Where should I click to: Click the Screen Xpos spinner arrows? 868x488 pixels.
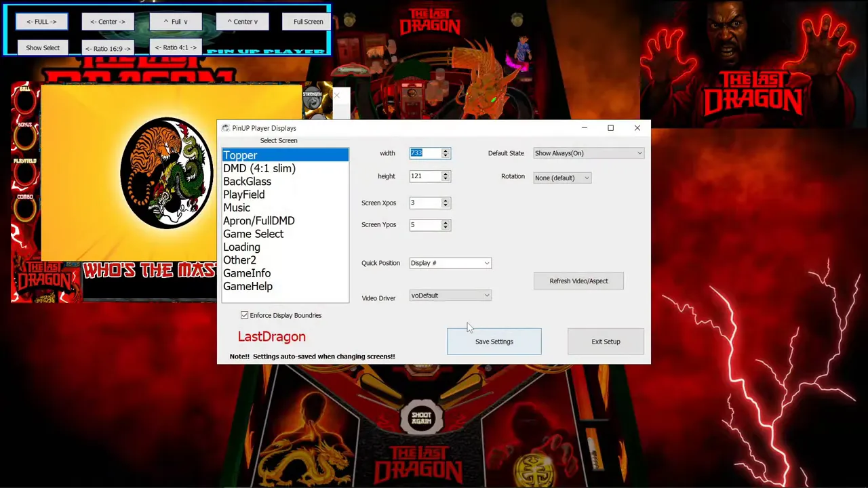pos(446,203)
